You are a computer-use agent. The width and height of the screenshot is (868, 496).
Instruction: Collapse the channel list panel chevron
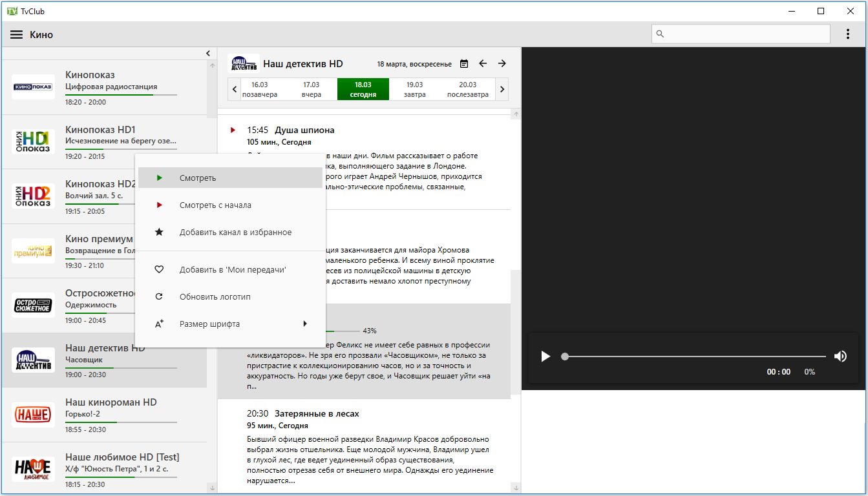(208, 53)
